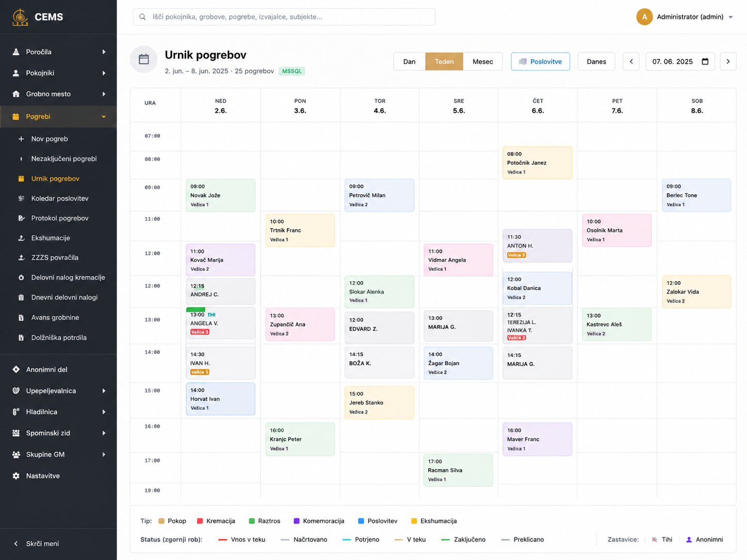The image size is (747, 560).
Task: Switch to the Teden view
Action: tap(444, 61)
